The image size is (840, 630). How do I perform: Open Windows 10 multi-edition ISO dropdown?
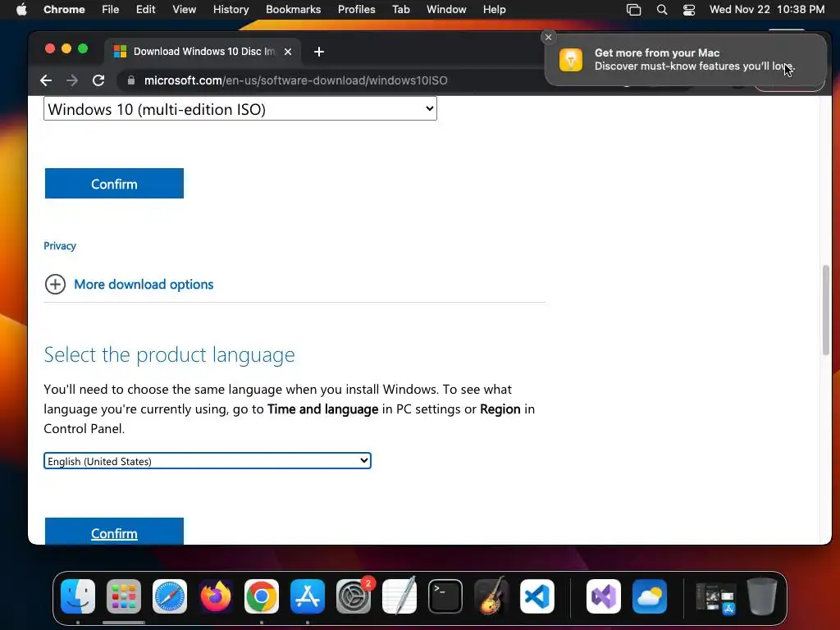(x=240, y=109)
